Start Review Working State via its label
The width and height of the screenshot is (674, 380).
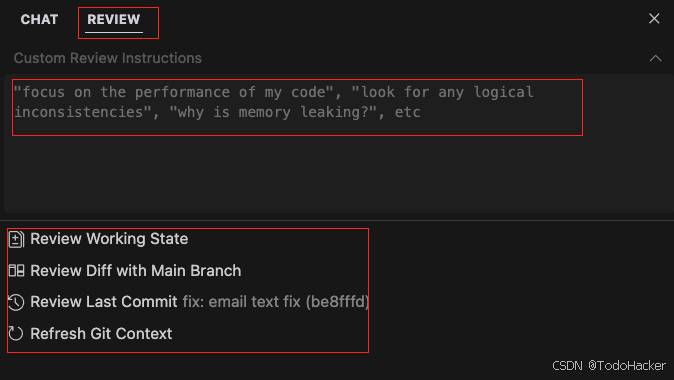pos(109,239)
